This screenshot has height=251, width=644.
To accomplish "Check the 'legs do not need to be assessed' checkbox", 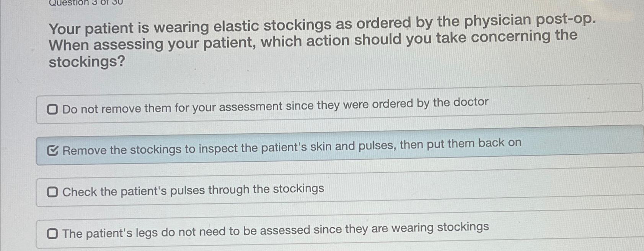I will 53,234.
